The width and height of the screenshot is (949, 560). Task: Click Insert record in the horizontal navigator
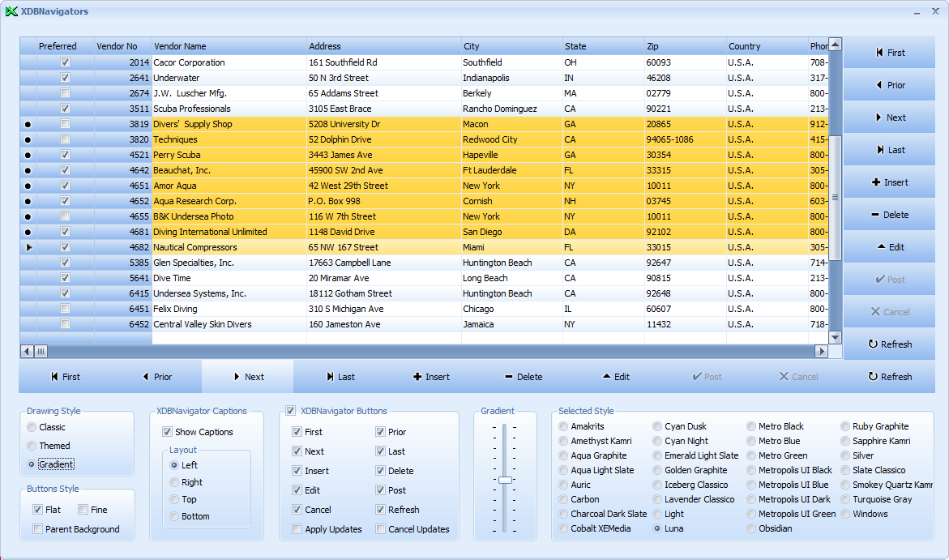(x=430, y=377)
